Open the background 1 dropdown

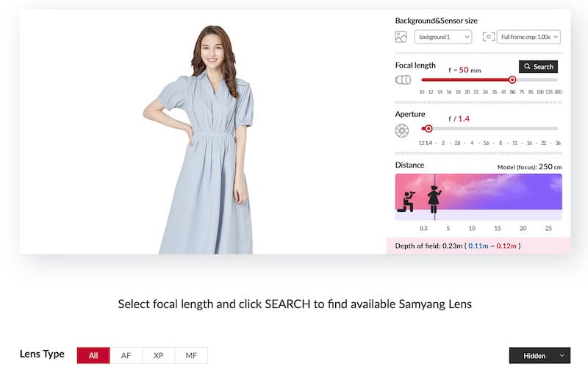click(x=443, y=37)
